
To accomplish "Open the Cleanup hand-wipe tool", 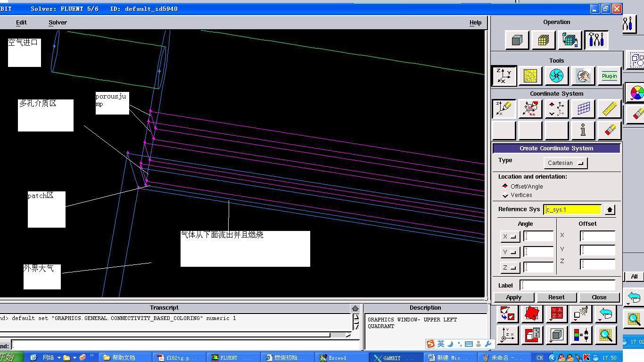I will point(583,76).
